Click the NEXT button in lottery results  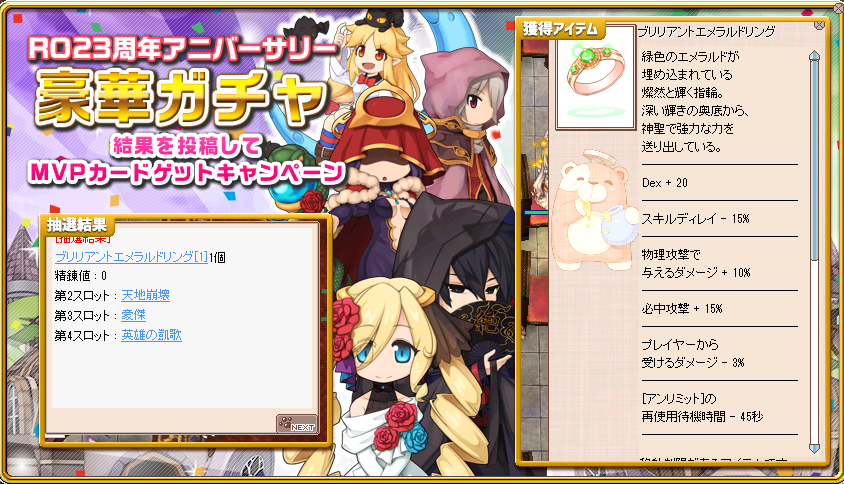point(297,424)
